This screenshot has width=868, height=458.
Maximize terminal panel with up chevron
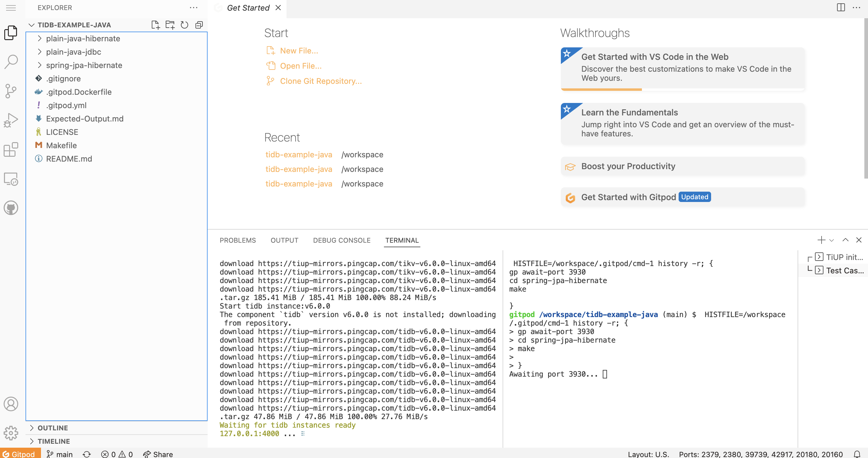(x=846, y=240)
